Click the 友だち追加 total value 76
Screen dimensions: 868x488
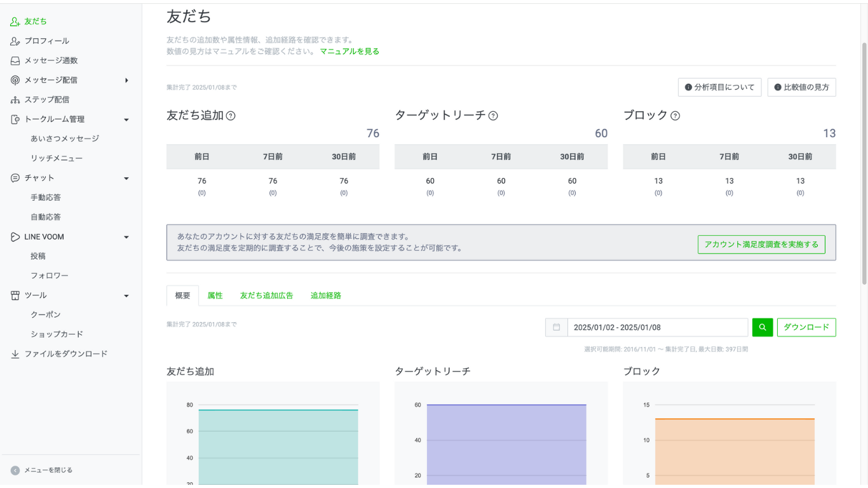point(373,133)
